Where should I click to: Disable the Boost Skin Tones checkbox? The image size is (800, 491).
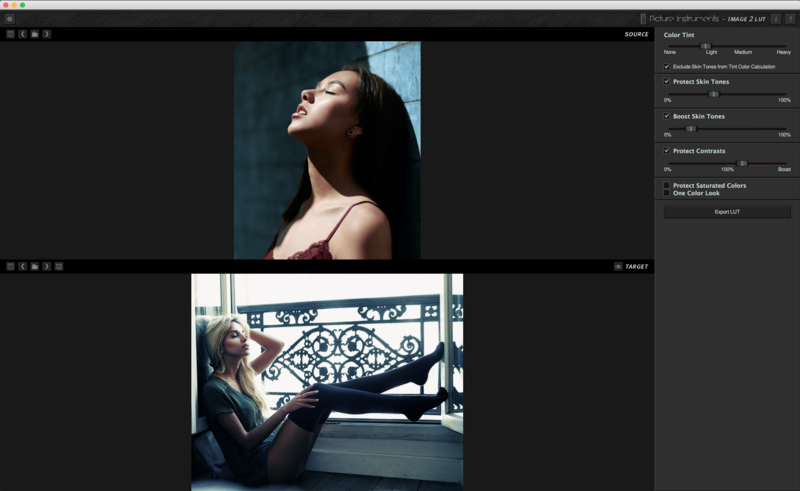coord(666,116)
